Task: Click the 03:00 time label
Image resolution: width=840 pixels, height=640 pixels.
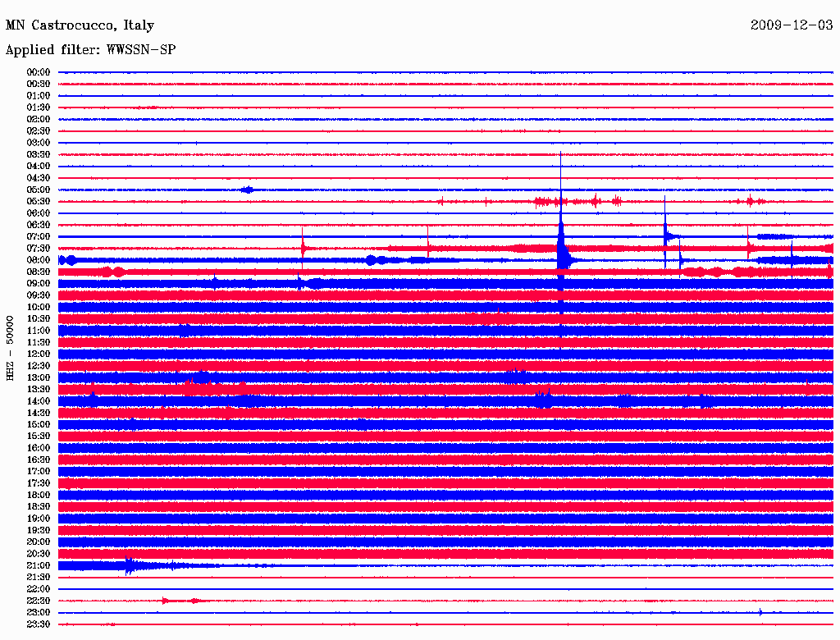Action: click(x=39, y=143)
